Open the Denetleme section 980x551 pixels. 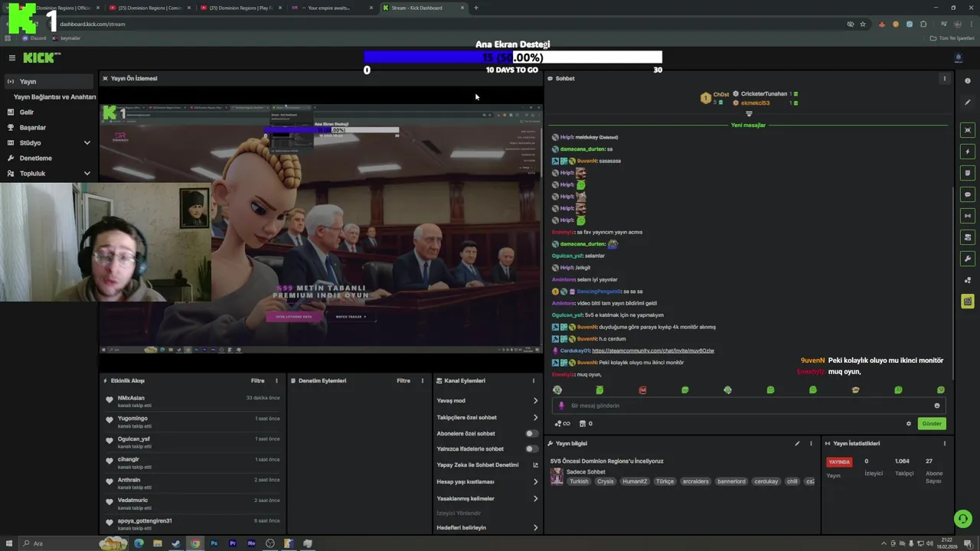(x=49, y=158)
